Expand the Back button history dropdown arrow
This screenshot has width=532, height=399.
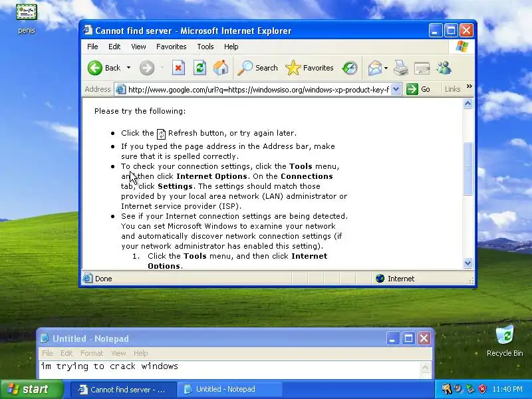tap(128, 68)
